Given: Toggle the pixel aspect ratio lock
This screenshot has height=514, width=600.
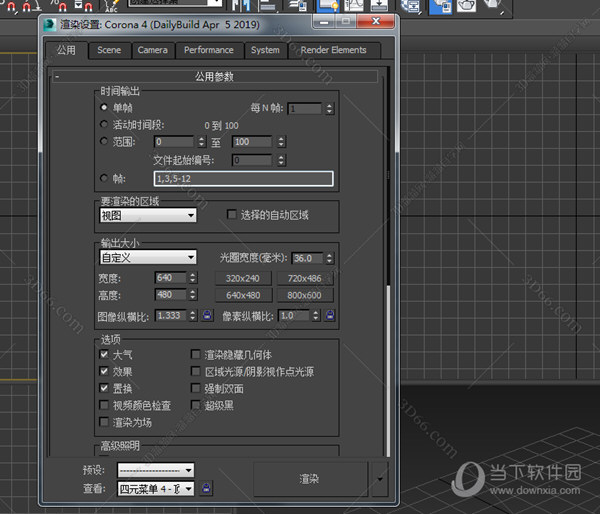Looking at the screenshot, I should pyautogui.click(x=330, y=315).
